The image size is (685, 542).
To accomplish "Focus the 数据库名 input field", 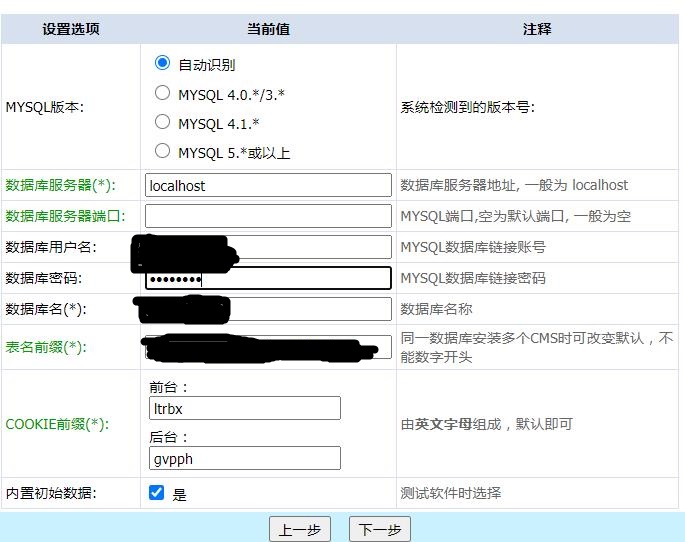I will point(268,309).
